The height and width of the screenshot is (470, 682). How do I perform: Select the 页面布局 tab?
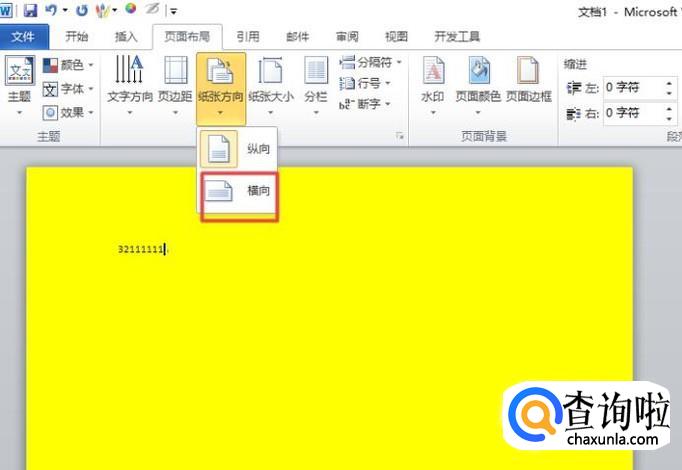point(187,37)
